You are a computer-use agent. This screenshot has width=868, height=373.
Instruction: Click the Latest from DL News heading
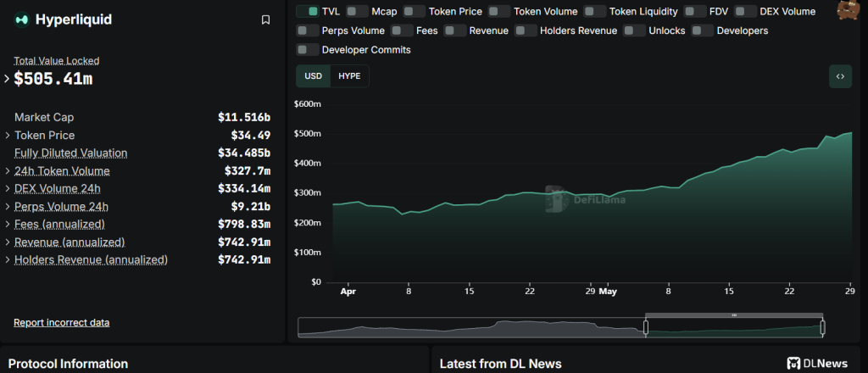(500, 364)
